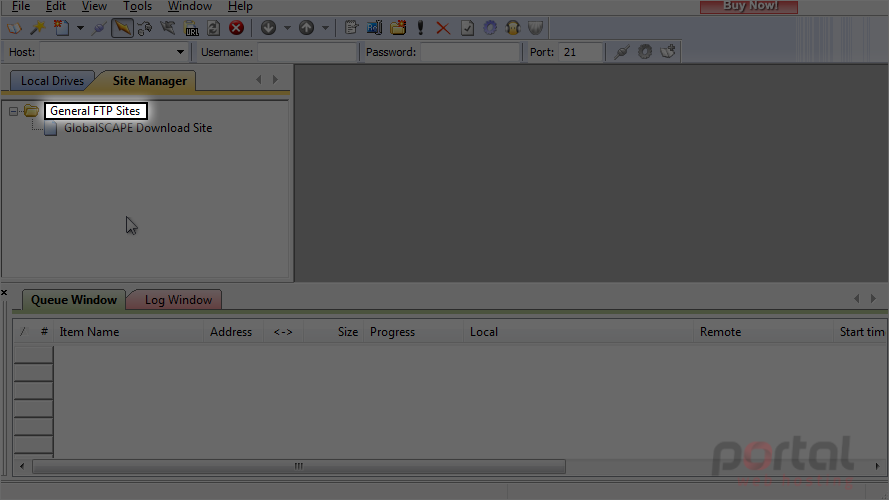The height and width of the screenshot is (500, 889).
Task: Click the red Stop icon
Action: (x=236, y=28)
